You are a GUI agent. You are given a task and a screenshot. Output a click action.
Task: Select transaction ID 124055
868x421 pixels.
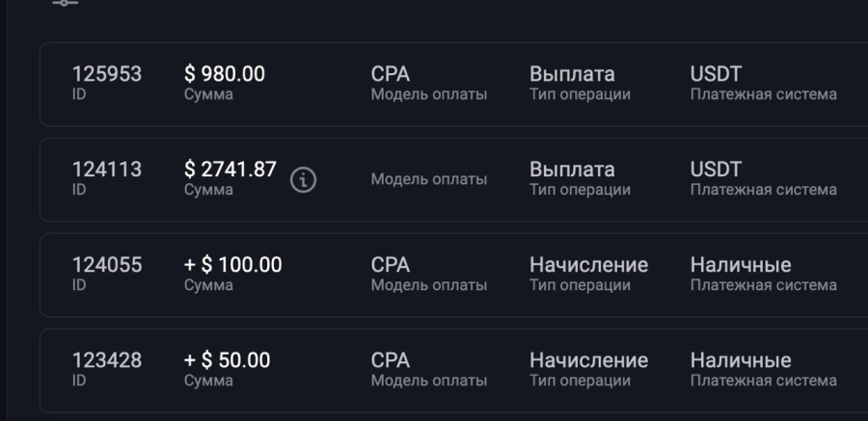(107, 265)
